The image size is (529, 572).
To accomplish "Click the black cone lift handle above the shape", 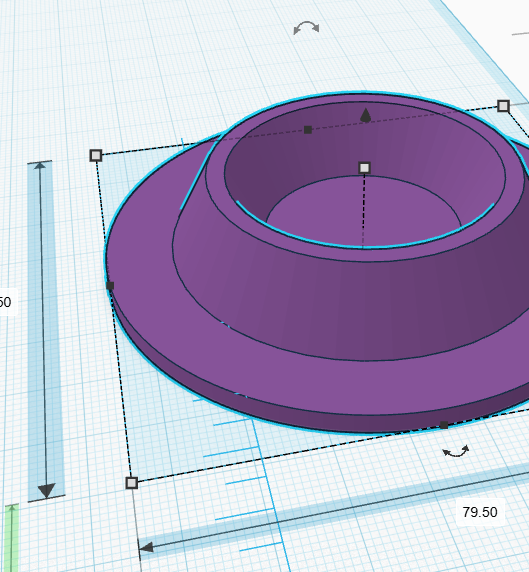I will [x=366, y=115].
